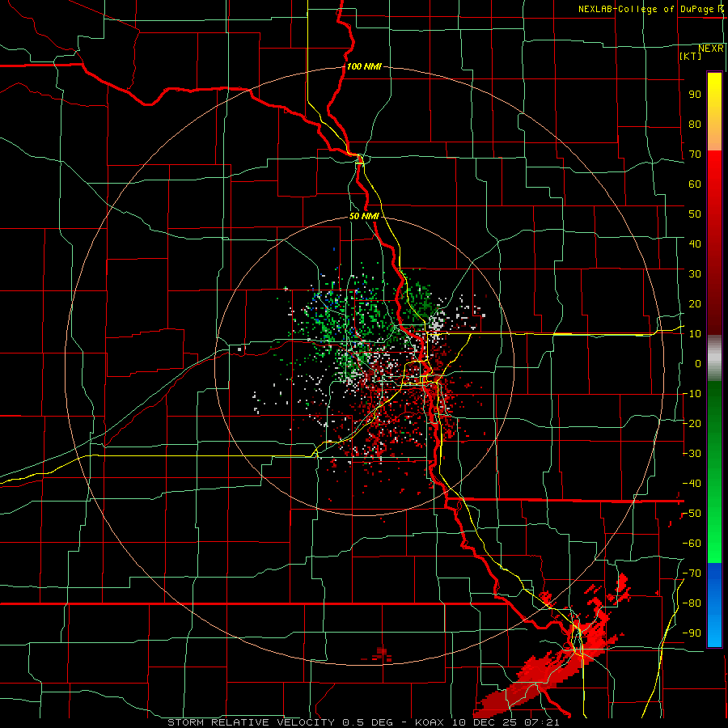Select the -50 value on velocity scale

[x=692, y=514]
